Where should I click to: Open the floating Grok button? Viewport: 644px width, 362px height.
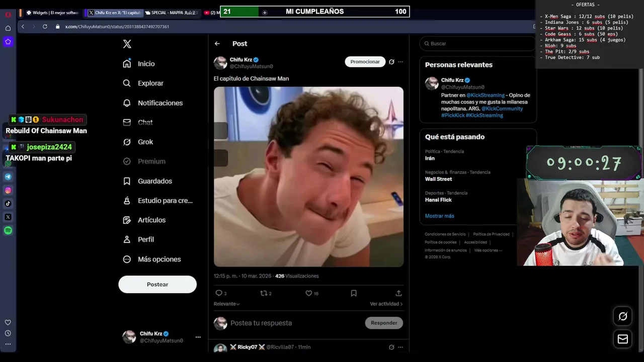point(623,316)
